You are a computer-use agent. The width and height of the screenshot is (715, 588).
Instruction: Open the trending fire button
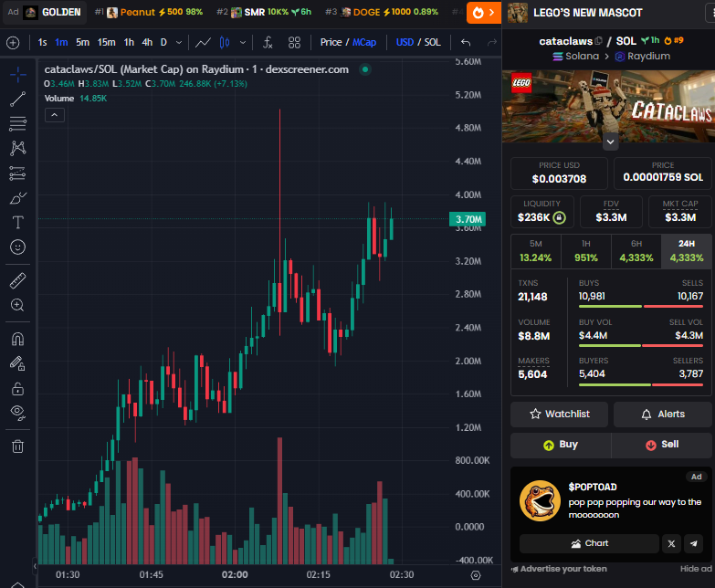484,13
